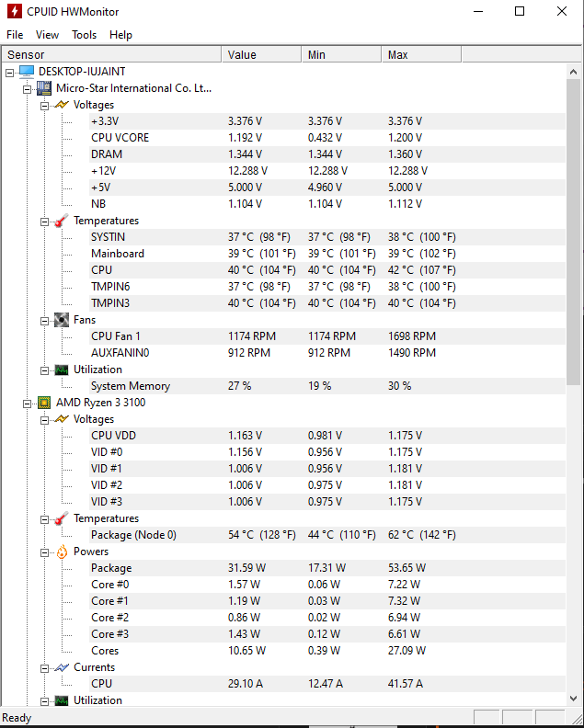
Task: Click the bottom Ryzen Utilization graph icon
Action: click(x=62, y=700)
